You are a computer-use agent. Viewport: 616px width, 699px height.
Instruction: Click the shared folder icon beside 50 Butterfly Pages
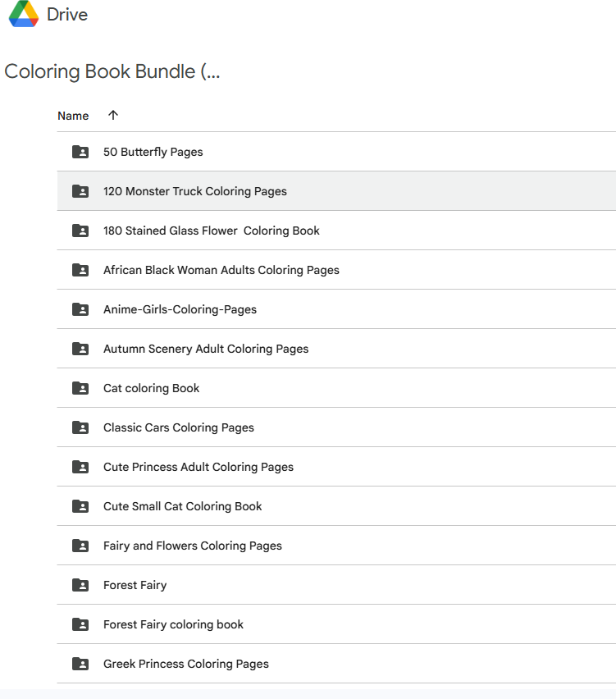(x=80, y=152)
